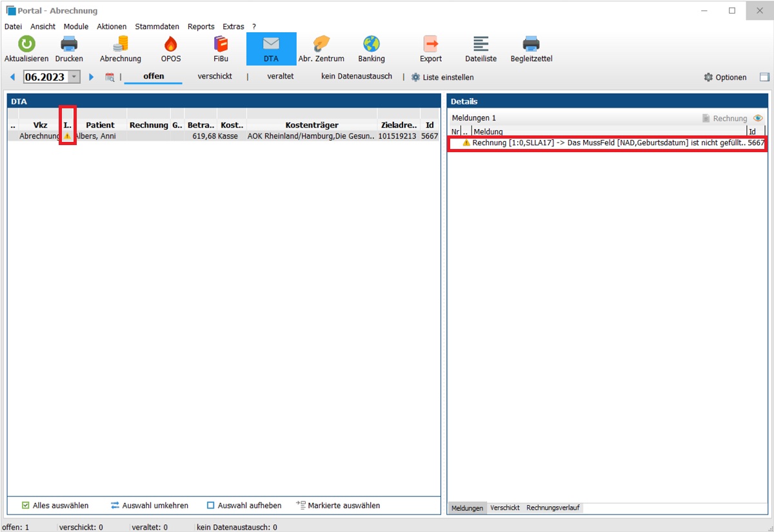Sort by Vkz column header
This screenshot has width=774, height=532.
tap(40, 125)
